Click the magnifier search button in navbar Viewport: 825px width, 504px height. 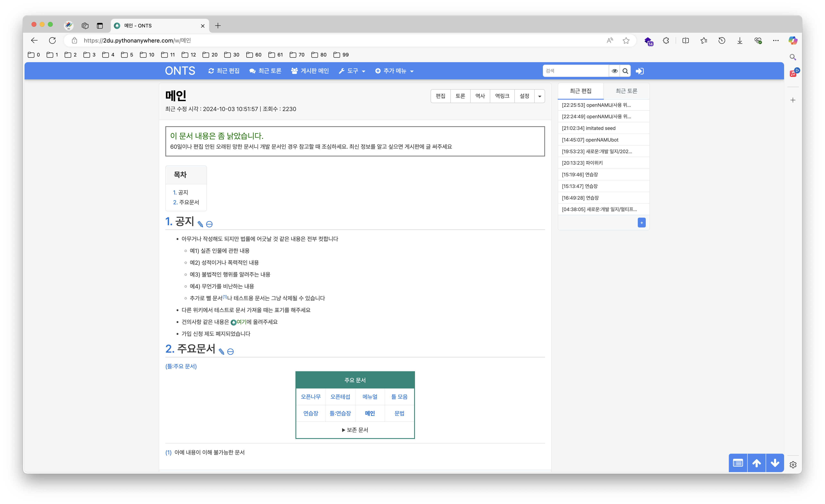[625, 71]
